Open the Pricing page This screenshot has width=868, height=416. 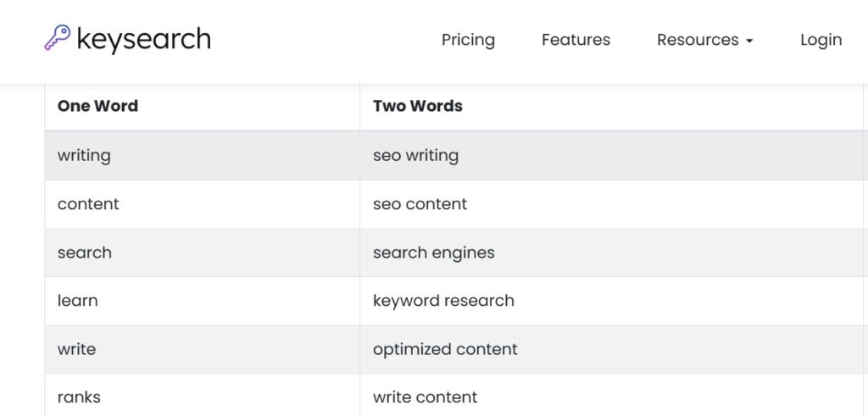pos(468,41)
